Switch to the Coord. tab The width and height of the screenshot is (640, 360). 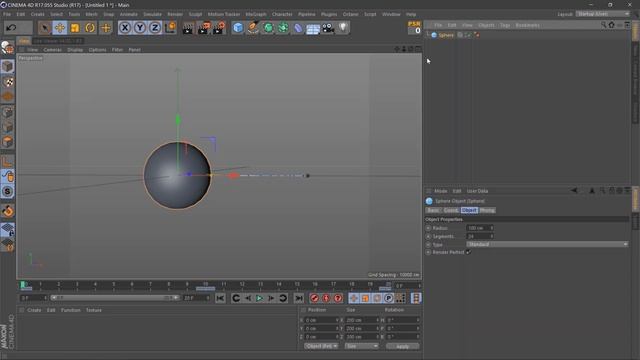click(451, 210)
